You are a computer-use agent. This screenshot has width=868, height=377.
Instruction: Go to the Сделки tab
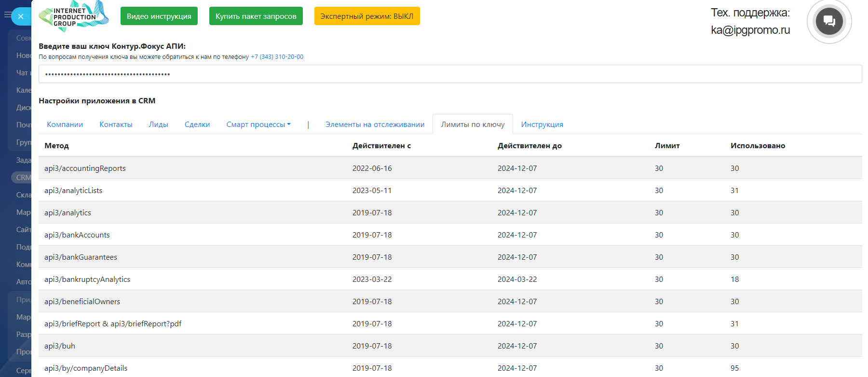pyautogui.click(x=197, y=125)
